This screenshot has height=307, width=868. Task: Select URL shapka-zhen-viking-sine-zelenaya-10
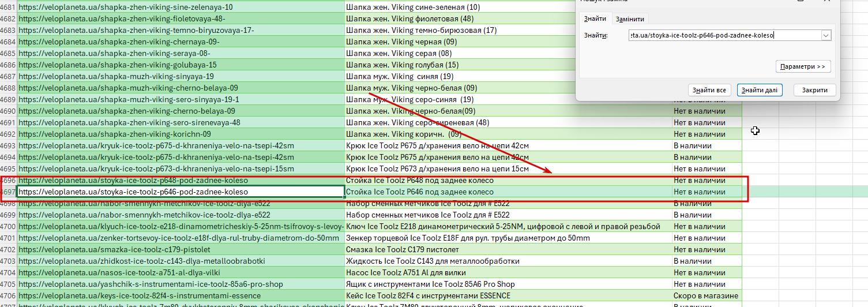click(181, 7)
